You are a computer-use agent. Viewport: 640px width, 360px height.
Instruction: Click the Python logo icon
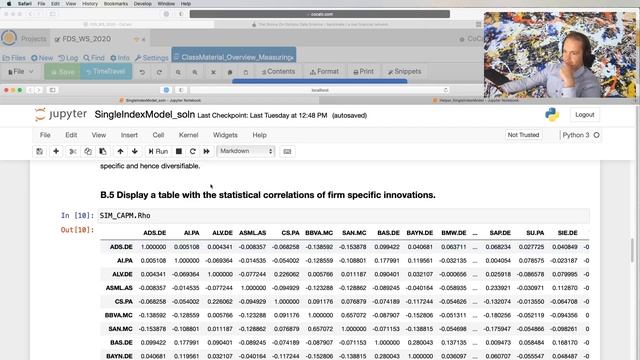[x=552, y=115]
